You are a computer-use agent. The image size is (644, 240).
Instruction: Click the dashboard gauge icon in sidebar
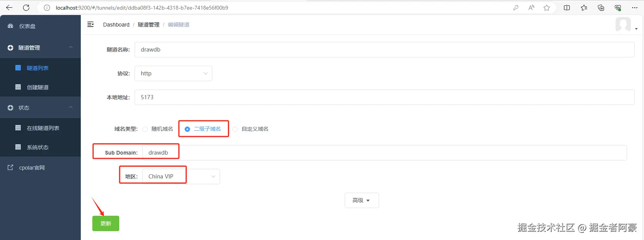(x=10, y=26)
